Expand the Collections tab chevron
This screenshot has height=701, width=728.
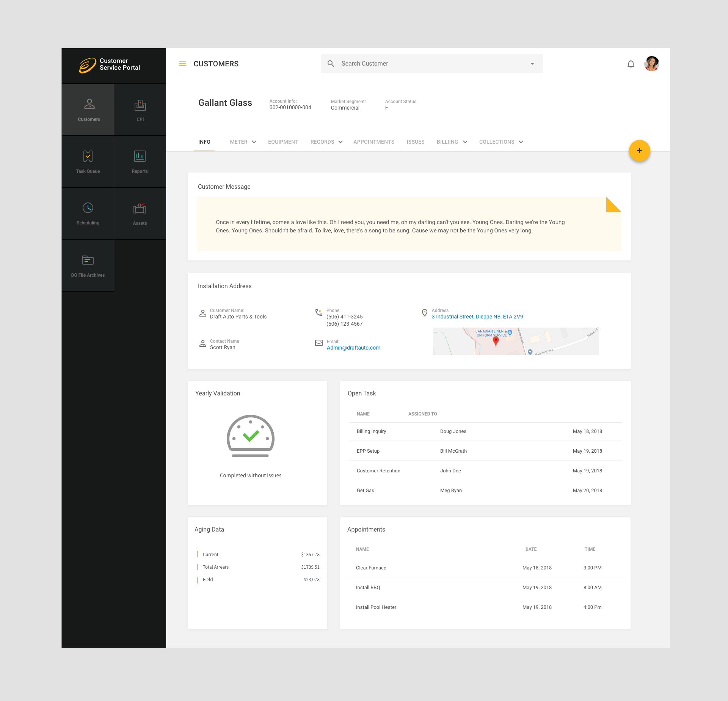(521, 142)
